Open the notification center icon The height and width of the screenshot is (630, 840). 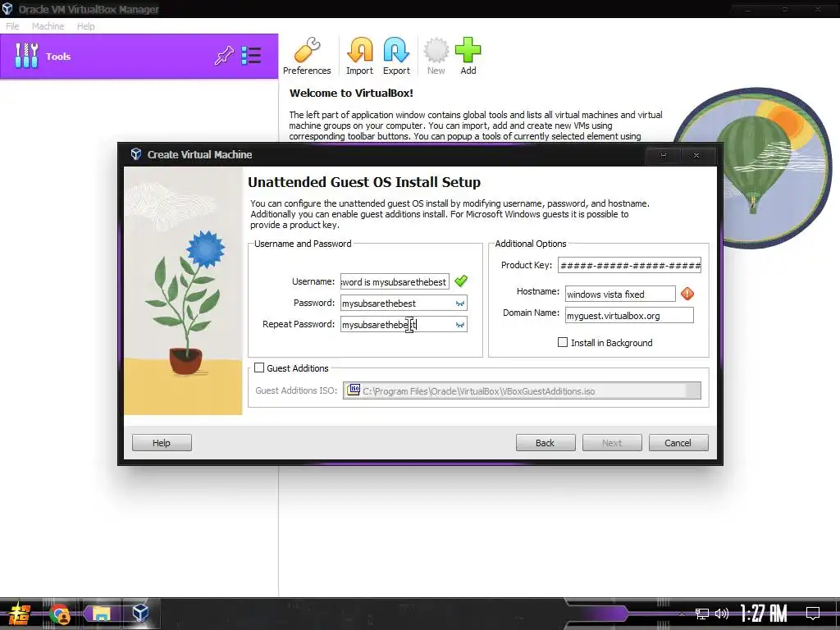point(813,613)
